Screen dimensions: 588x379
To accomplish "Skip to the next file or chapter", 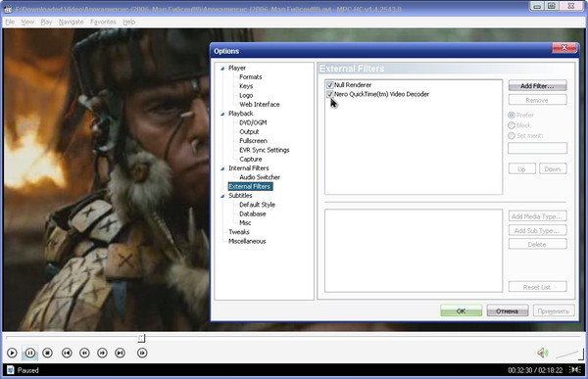I will coord(120,353).
